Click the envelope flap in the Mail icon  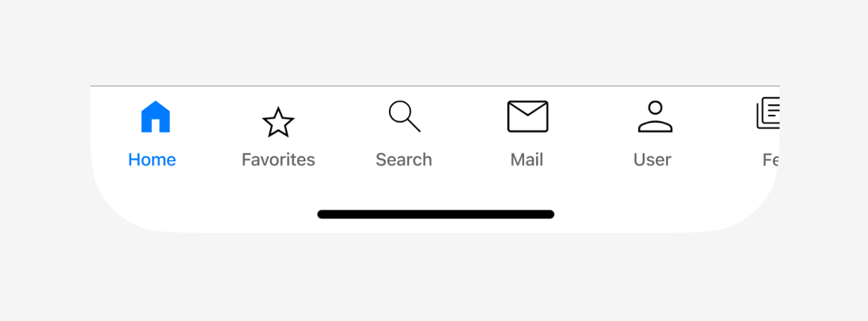click(x=527, y=109)
